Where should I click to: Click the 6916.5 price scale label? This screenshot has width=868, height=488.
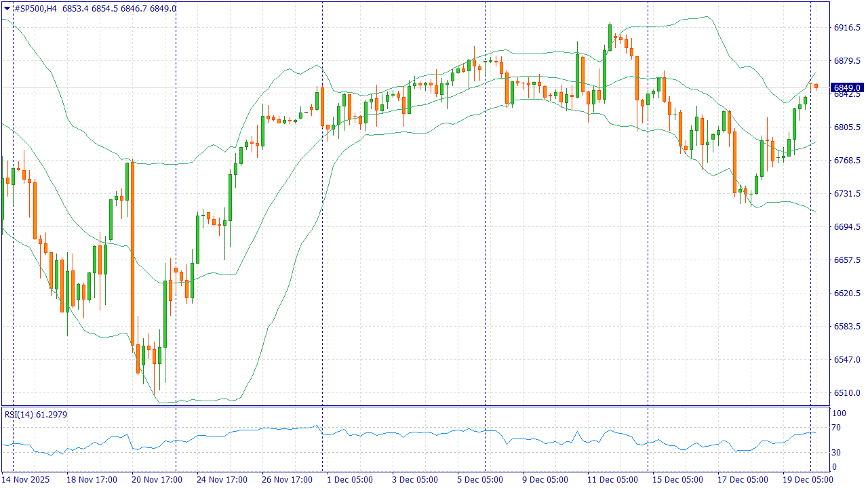(847, 28)
